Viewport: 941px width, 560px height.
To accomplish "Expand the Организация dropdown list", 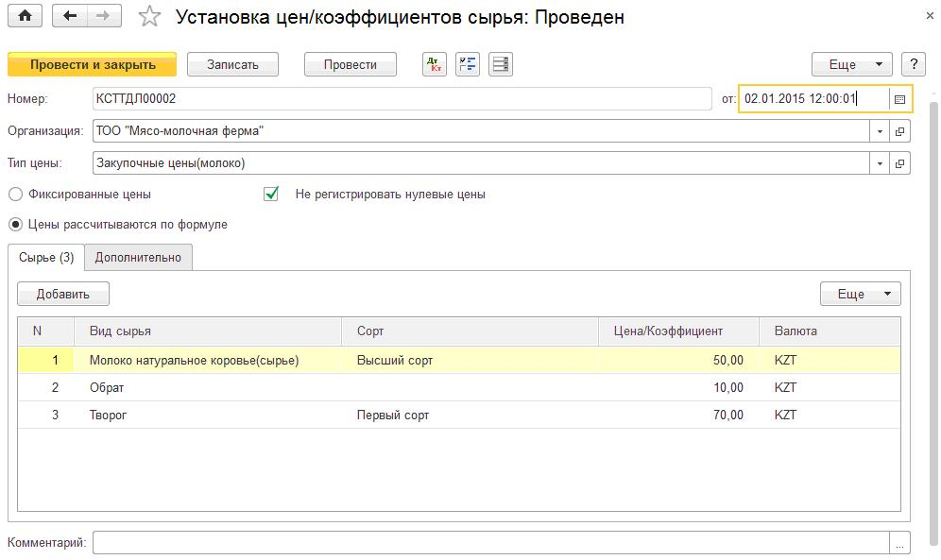I will tap(880, 131).
